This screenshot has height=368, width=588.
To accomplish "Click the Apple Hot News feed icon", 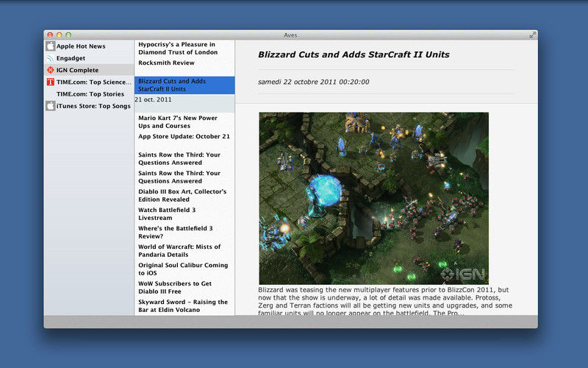I will [x=50, y=46].
